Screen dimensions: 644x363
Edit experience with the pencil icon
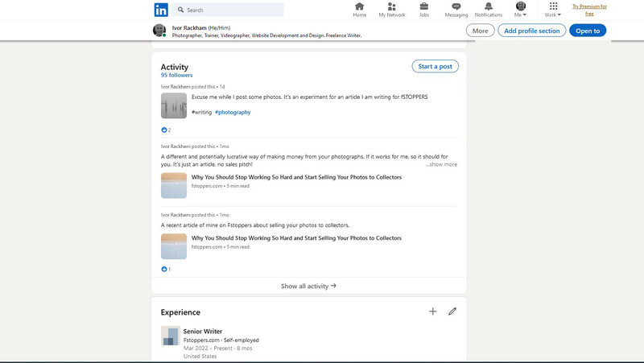(x=452, y=311)
